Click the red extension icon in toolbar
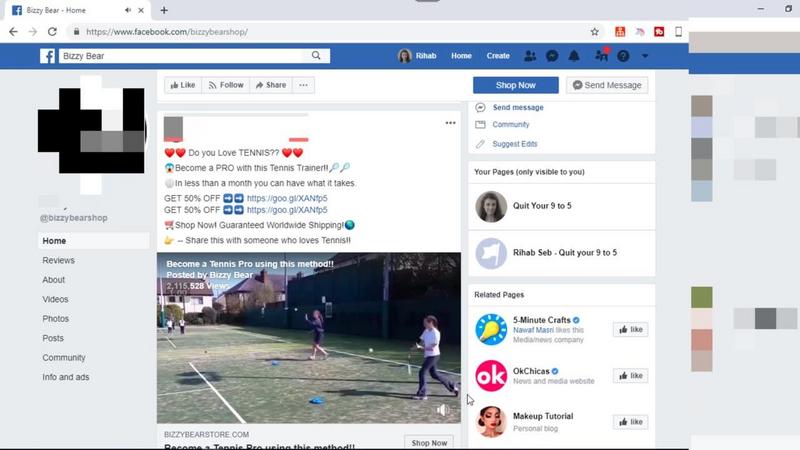Screen dimensions: 800x450 click(x=659, y=32)
